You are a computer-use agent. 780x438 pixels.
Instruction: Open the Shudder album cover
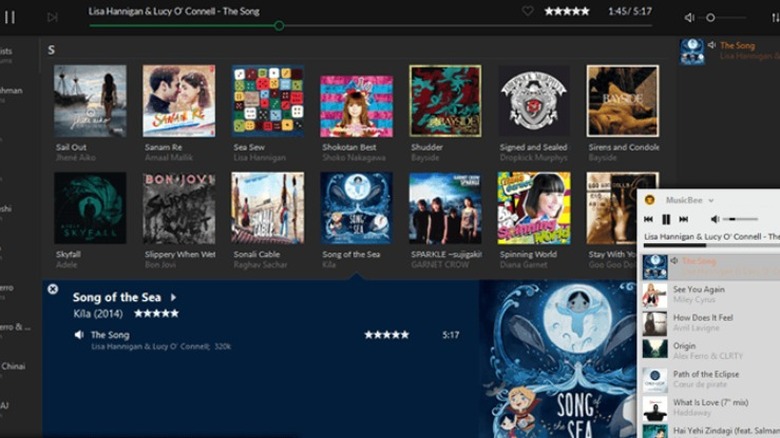click(445, 101)
